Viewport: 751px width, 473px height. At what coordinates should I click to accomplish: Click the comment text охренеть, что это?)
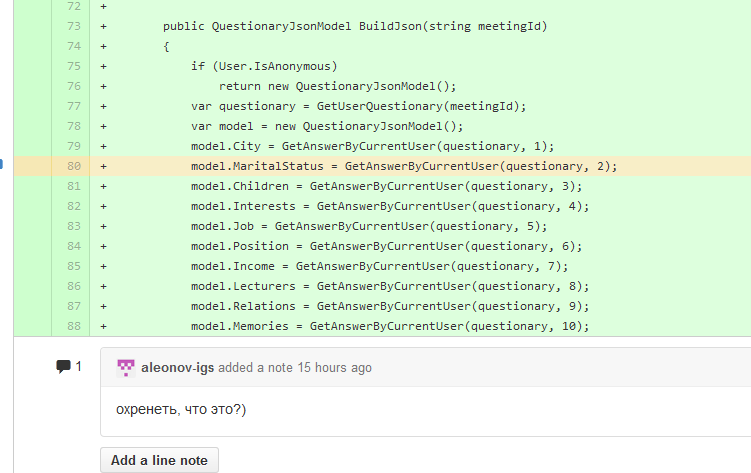[x=181, y=410]
